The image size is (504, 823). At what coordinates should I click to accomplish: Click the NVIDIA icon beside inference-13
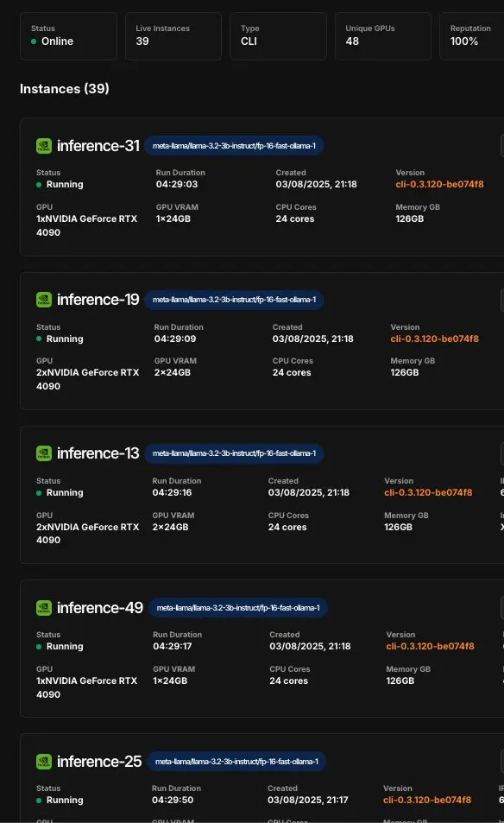pos(43,453)
